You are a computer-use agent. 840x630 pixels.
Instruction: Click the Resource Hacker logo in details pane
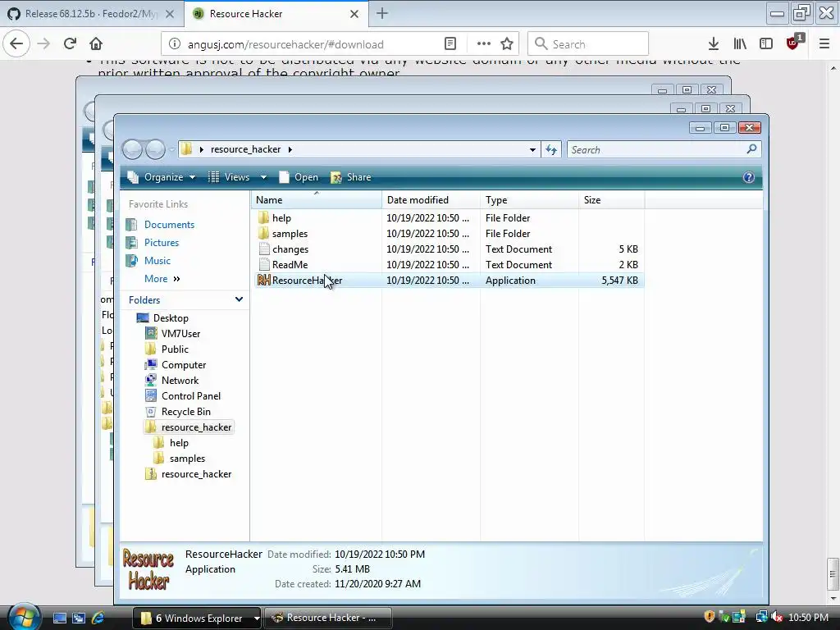coord(148,569)
